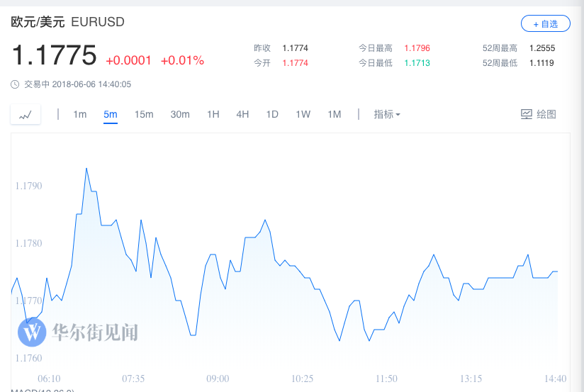This screenshot has width=584, height=392.
Task: Expand the 指标 indicators dropdown
Action: click(387, 114)
